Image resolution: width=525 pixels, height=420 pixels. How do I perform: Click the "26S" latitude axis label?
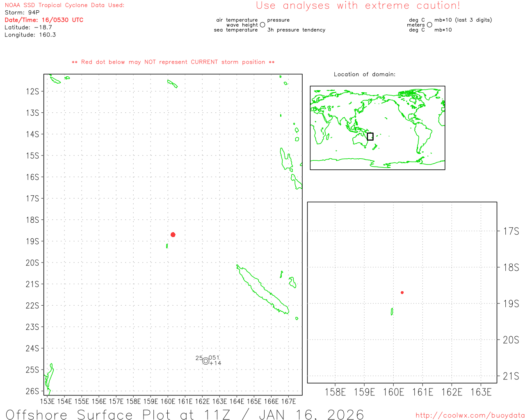tap(32, 391)
